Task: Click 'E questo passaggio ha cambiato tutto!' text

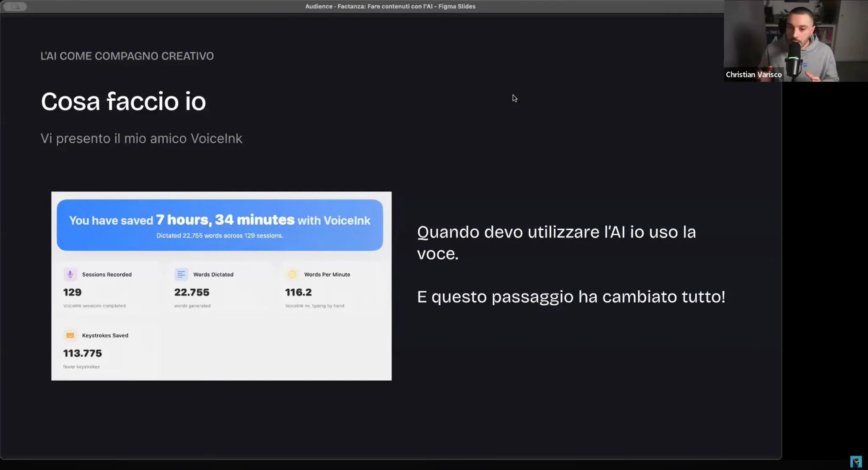Action: pos(571,297)
